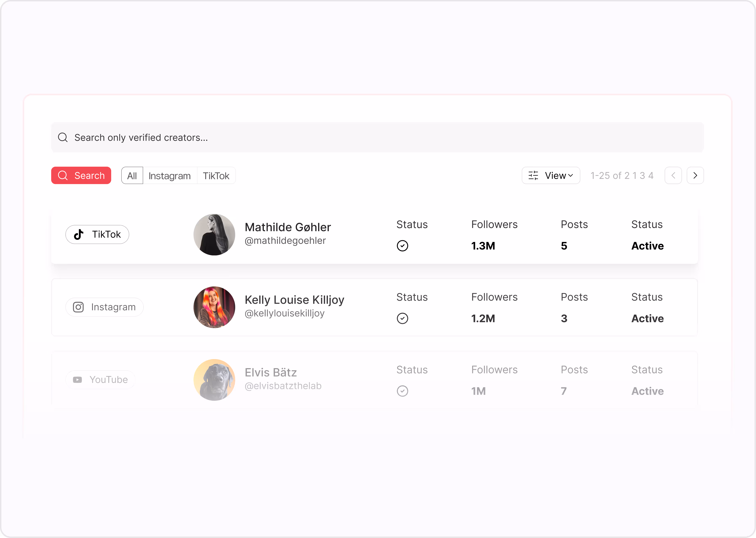Toggle the Instagram platform filter

(x=169, y=175)
